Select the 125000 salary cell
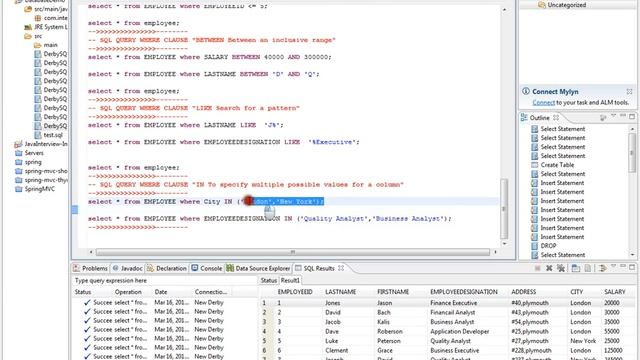Viewport: 640px width, 360px height. (x=613, y=350)
